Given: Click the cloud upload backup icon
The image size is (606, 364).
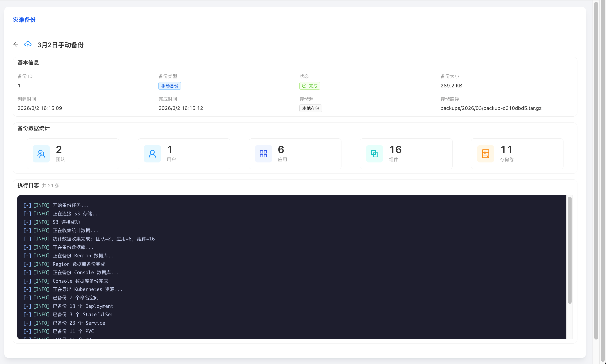Looking at the screenshot, I should tap(28, 44).
